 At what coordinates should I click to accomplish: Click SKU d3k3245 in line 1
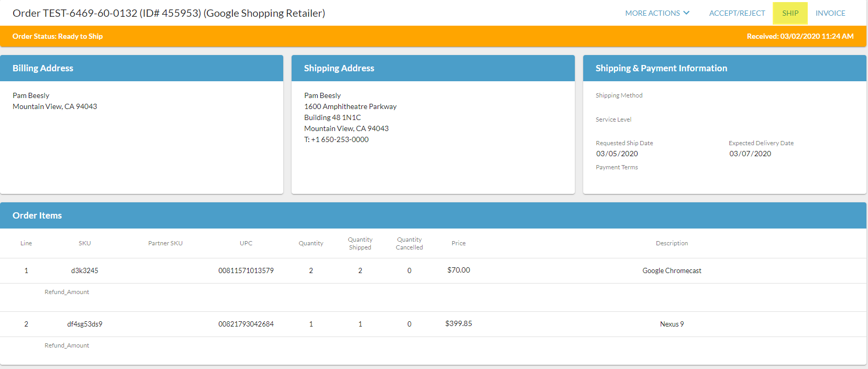pos(85,270)
